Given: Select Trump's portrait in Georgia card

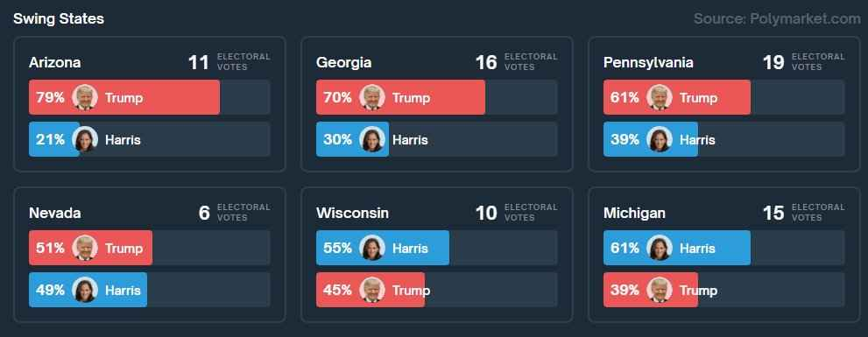Looking at the screenshot, I should 372,97.
